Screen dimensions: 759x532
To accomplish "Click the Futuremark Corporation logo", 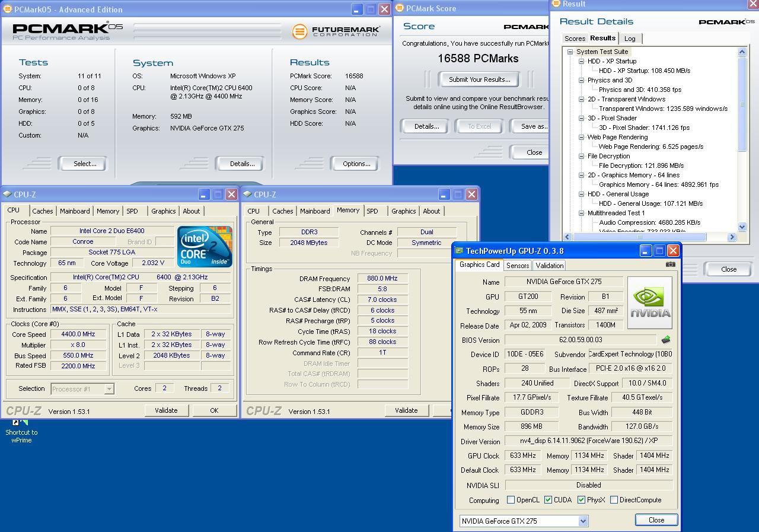I will 336,31.
